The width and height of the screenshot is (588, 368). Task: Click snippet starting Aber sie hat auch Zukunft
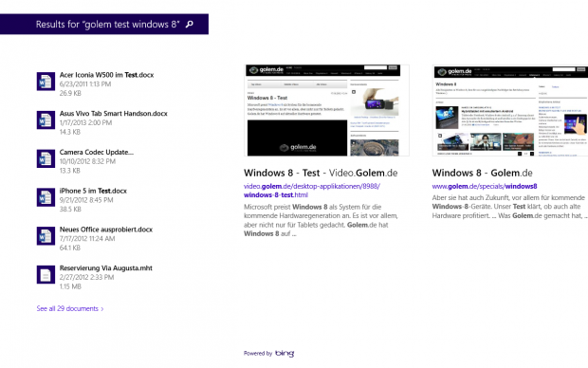509,207
